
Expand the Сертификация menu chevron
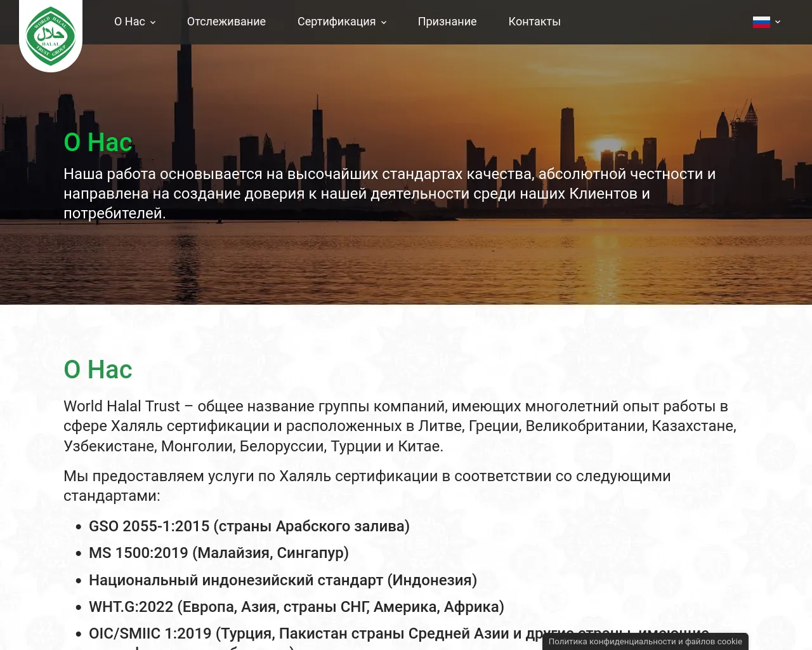384,22
